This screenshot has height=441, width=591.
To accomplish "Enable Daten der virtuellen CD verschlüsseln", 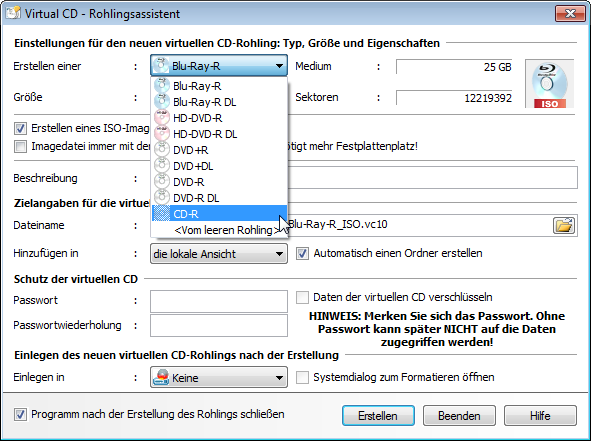I will coord(302,297).
